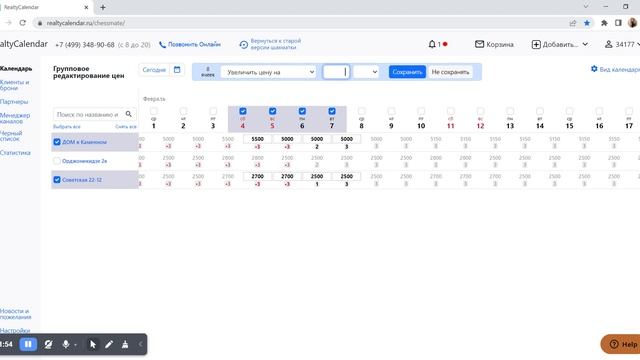
Task: Toggle the recorder camera-off icon
Action: click(48, 344)
